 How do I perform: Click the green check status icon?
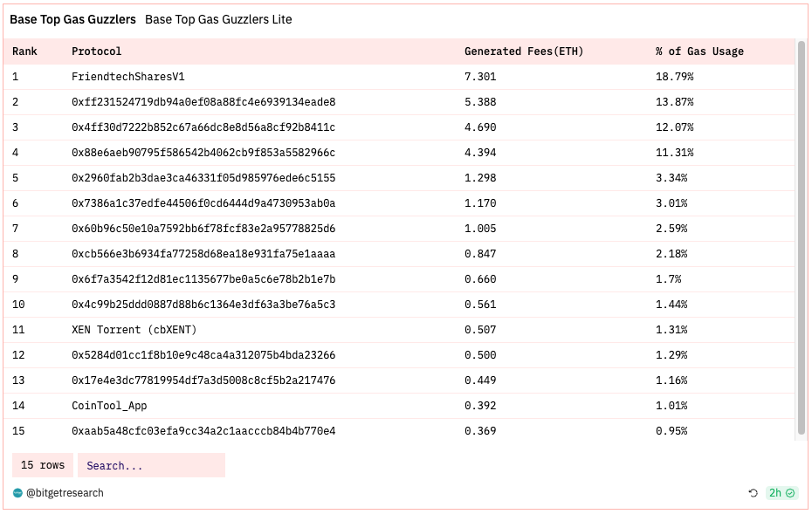point(790,493)
